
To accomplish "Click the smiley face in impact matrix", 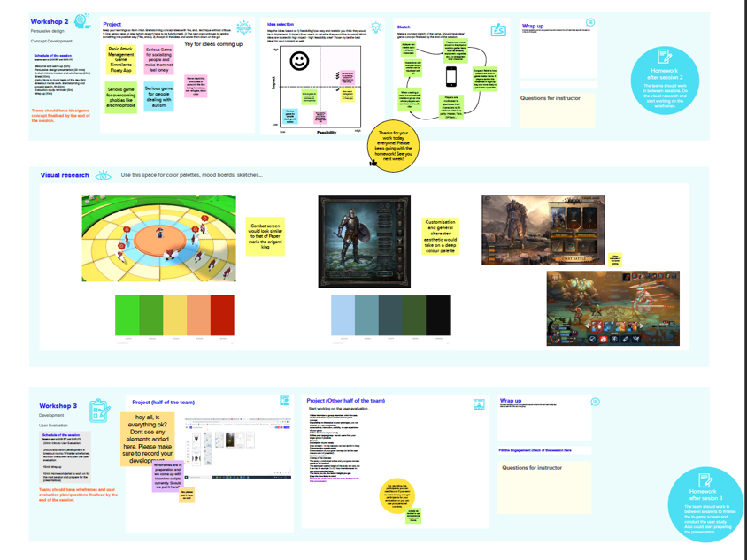I will 300,61.
